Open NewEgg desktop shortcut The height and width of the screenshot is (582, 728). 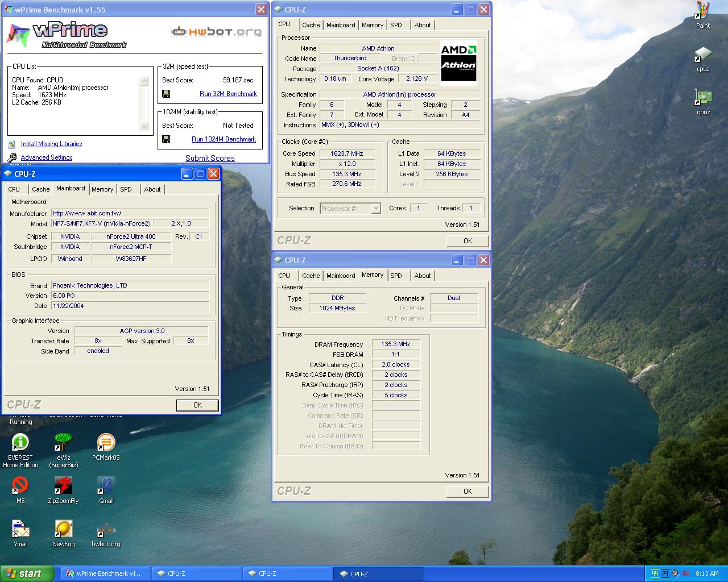coord(63,533)
